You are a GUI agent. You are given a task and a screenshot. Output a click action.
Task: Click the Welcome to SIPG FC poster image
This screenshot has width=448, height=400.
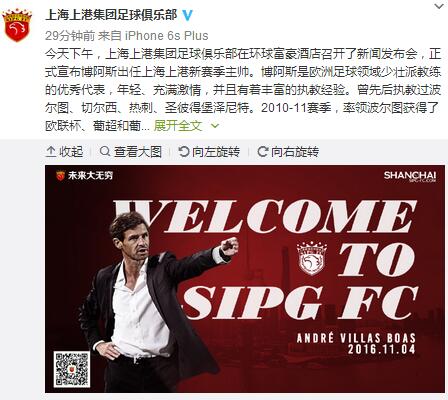(x=245, y=279)
